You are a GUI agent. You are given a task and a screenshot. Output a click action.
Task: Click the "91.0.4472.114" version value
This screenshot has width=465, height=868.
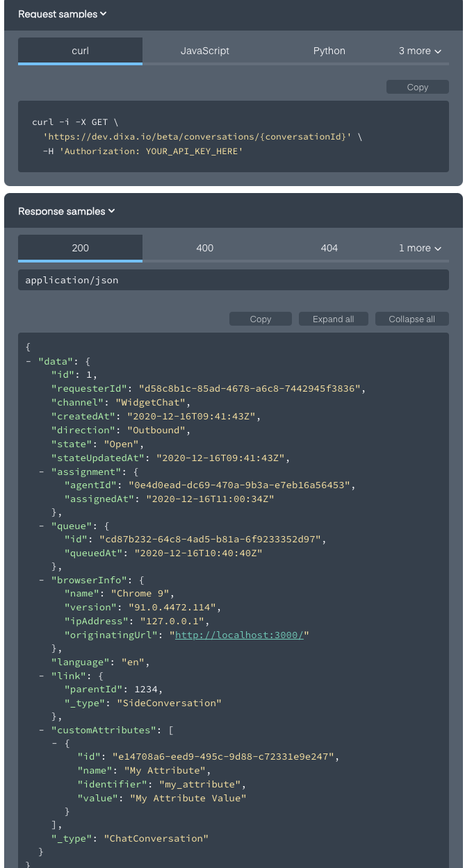click(173, 607)
